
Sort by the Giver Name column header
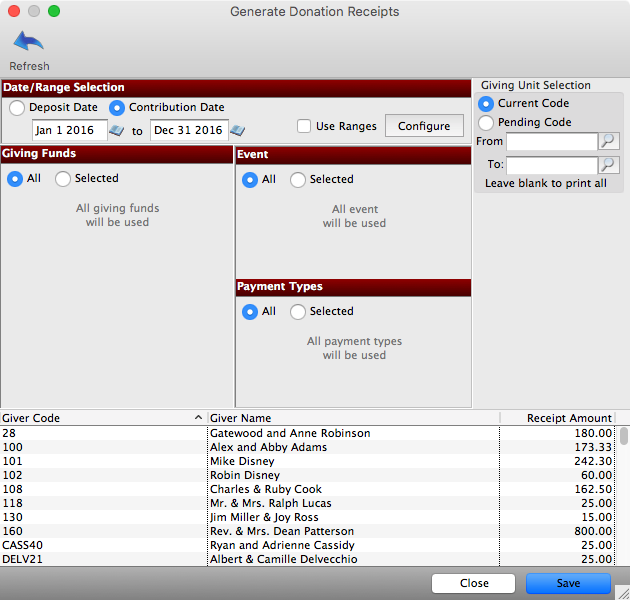(x=350, y=418)
